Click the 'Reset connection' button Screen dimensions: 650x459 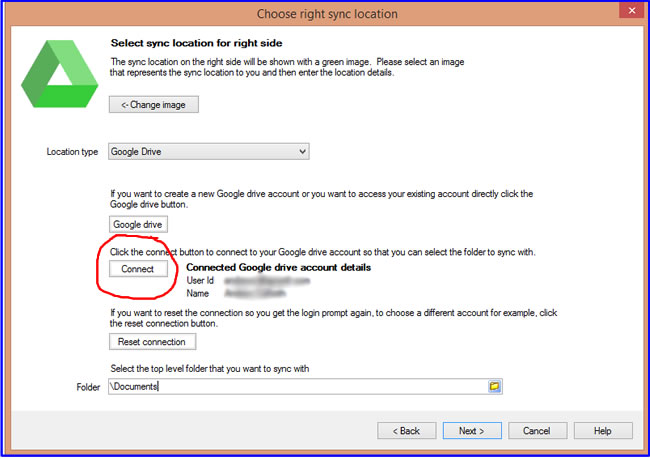point(153,342)
